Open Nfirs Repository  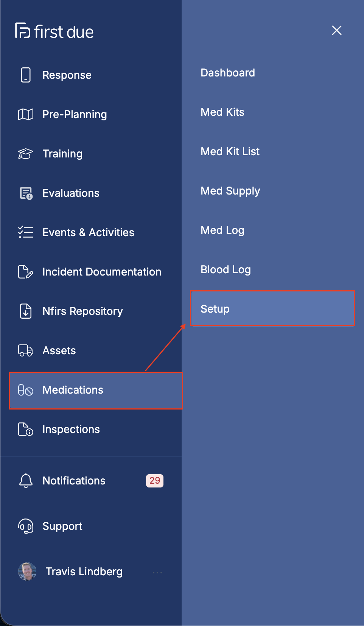click(82, 311)
